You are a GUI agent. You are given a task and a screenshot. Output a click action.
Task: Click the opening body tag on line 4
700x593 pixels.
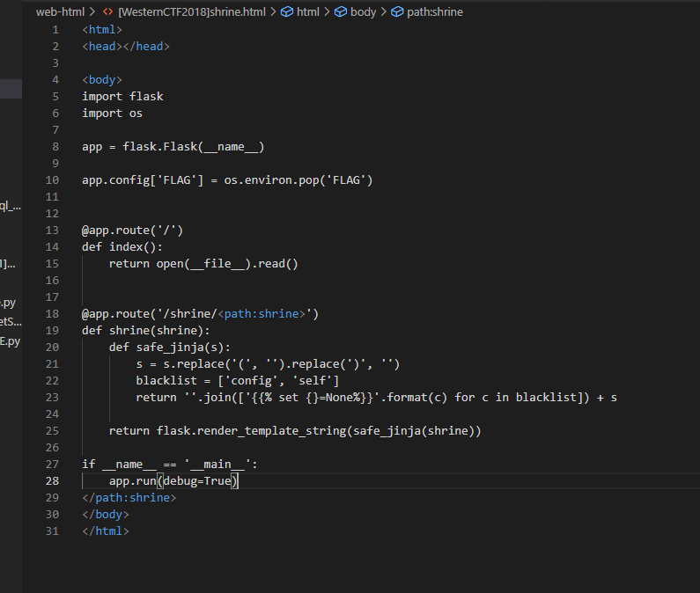click(106, 80)
